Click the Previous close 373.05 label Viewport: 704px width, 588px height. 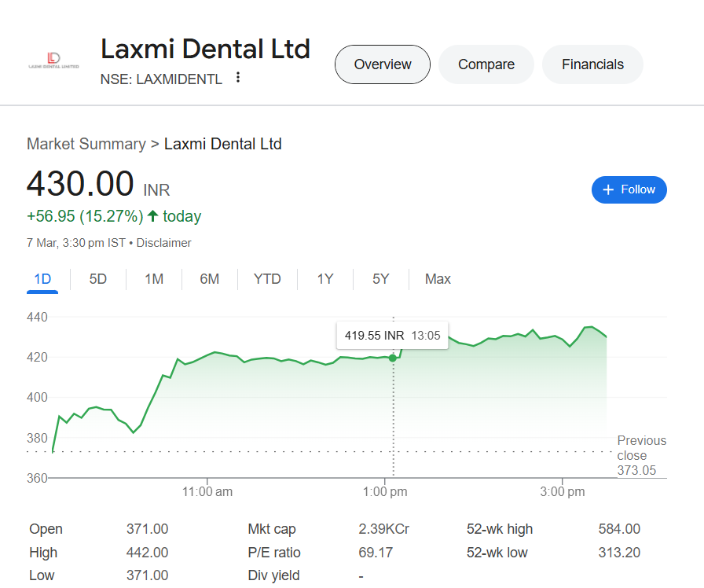coord(640,455)
